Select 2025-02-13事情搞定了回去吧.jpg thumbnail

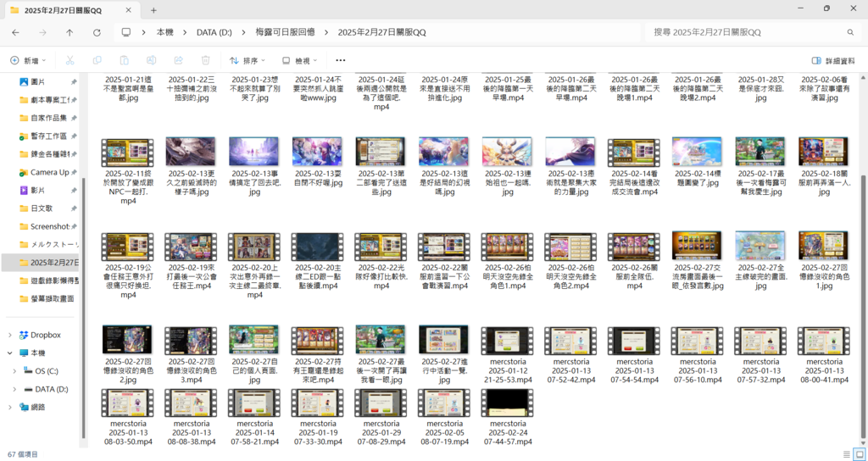pos(254,152)
